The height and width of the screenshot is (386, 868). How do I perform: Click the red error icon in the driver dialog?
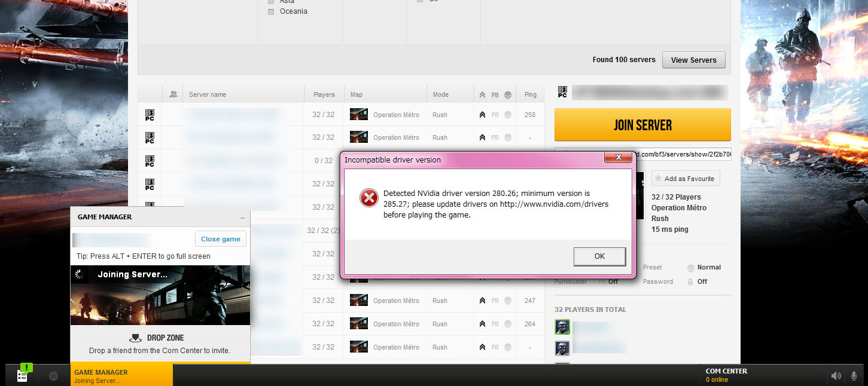point(368,198)
